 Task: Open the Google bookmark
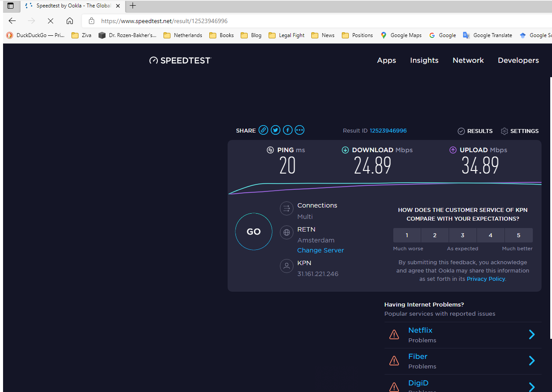pos(443,35)
